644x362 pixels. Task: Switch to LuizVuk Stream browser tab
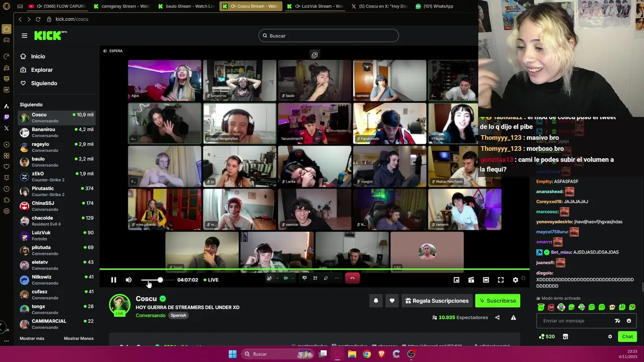(x=315, y=6)
